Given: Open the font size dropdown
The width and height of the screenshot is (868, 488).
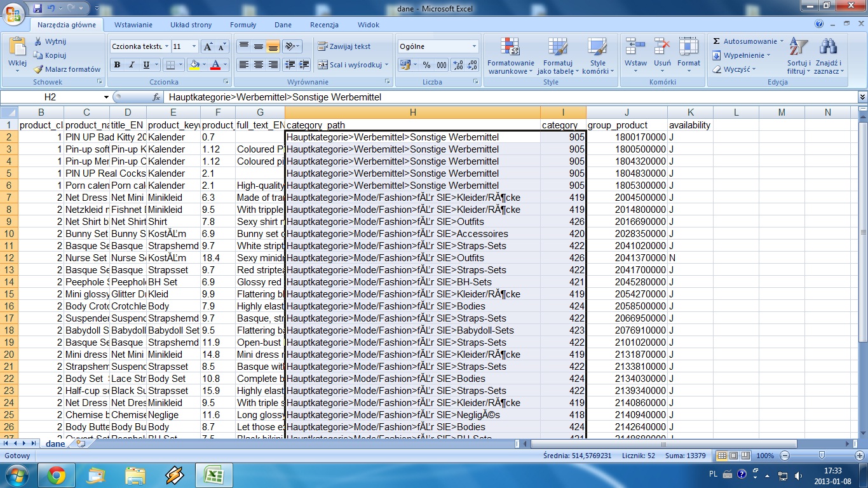Looking at the screenshot, I should tap(194, 46).
